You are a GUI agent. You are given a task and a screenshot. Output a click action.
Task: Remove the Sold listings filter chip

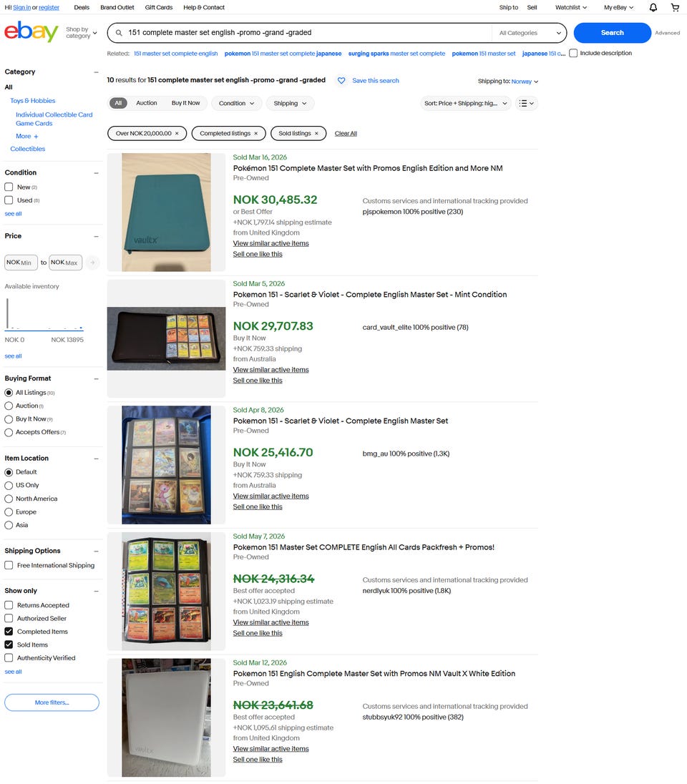(x=316, y=134)
